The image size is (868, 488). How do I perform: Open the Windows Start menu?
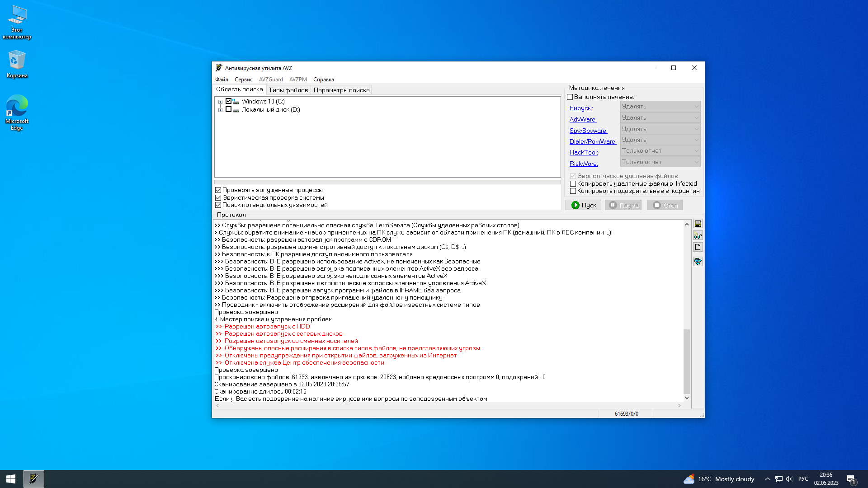[x=11, y=479]
